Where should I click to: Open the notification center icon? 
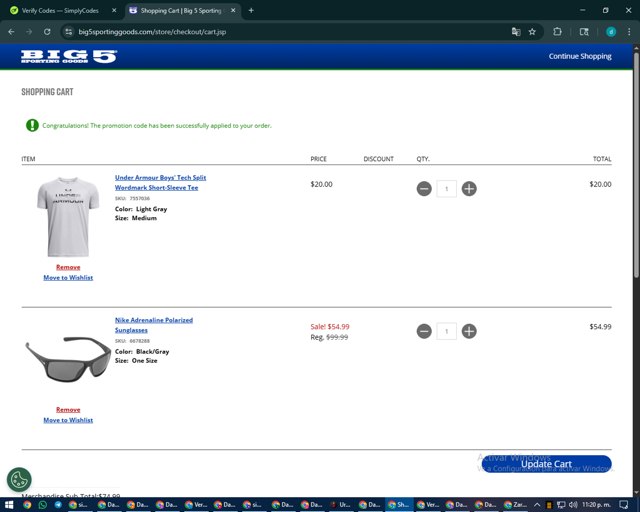[x=624, y=505]
